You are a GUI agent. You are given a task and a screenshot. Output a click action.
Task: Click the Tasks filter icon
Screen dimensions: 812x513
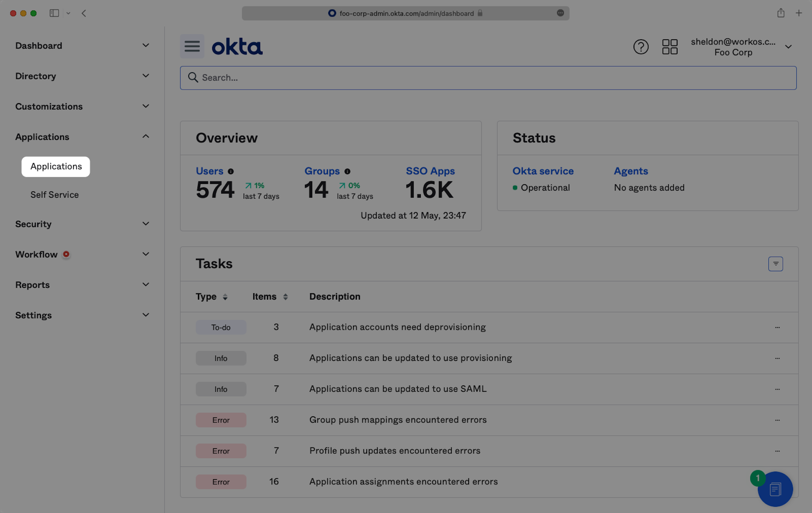click(x=775, y=264)
